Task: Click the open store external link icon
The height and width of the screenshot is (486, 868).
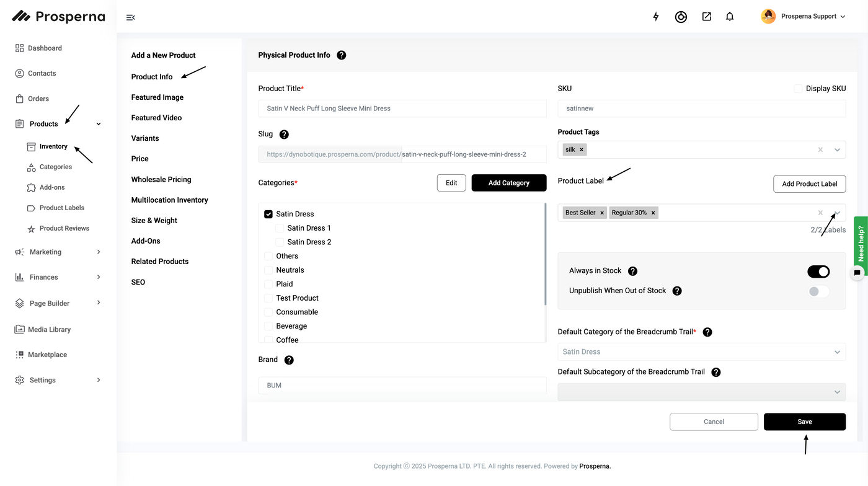Action: 706,17
